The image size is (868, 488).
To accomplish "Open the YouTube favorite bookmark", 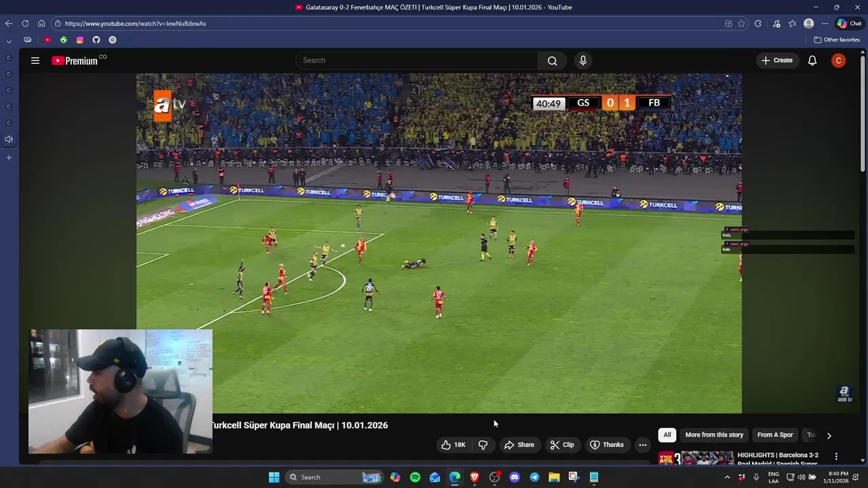I will pos(47,40).
